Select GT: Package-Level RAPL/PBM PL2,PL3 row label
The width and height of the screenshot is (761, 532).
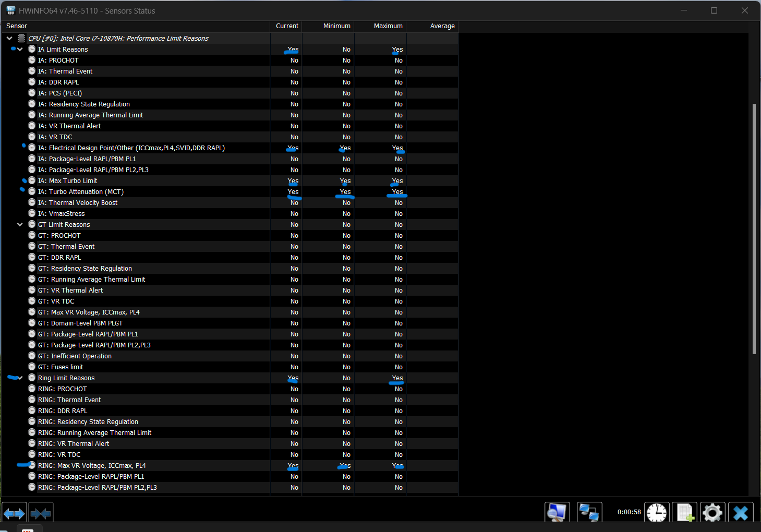pyautogui.click(x=94, y=345)
